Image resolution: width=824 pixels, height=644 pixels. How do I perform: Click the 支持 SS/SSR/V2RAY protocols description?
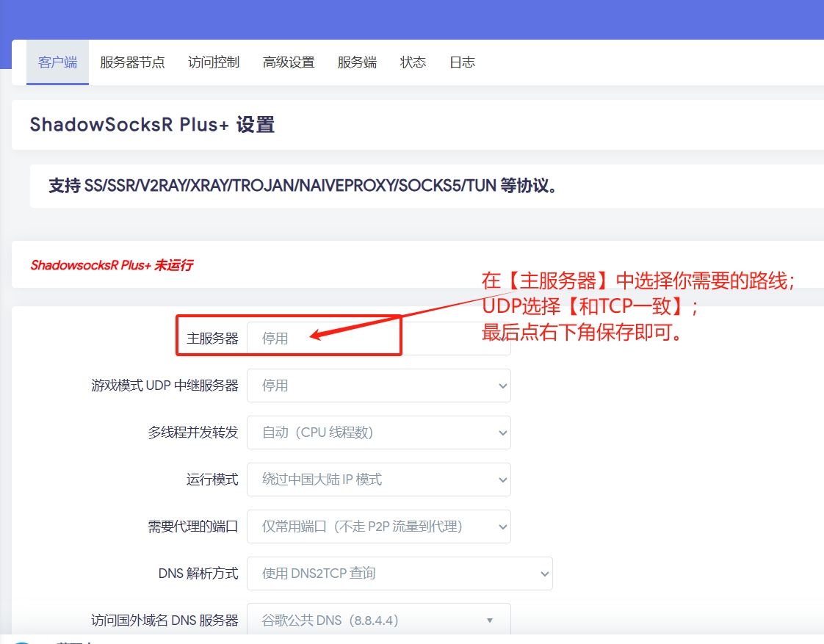[302, 186]
